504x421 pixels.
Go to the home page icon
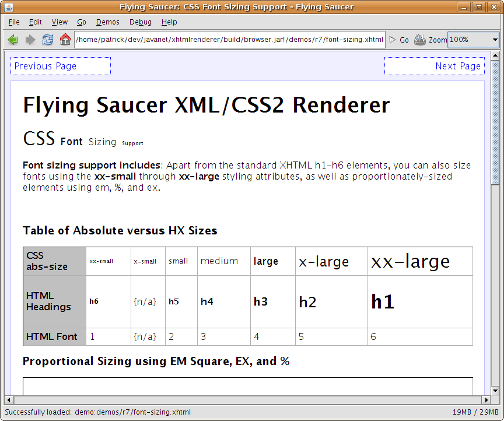[65, 40]
